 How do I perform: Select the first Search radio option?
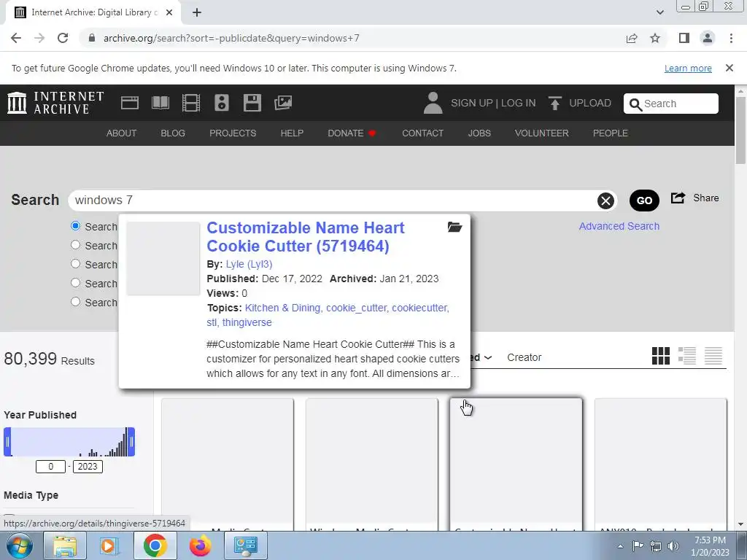click(x=75, y=226)
